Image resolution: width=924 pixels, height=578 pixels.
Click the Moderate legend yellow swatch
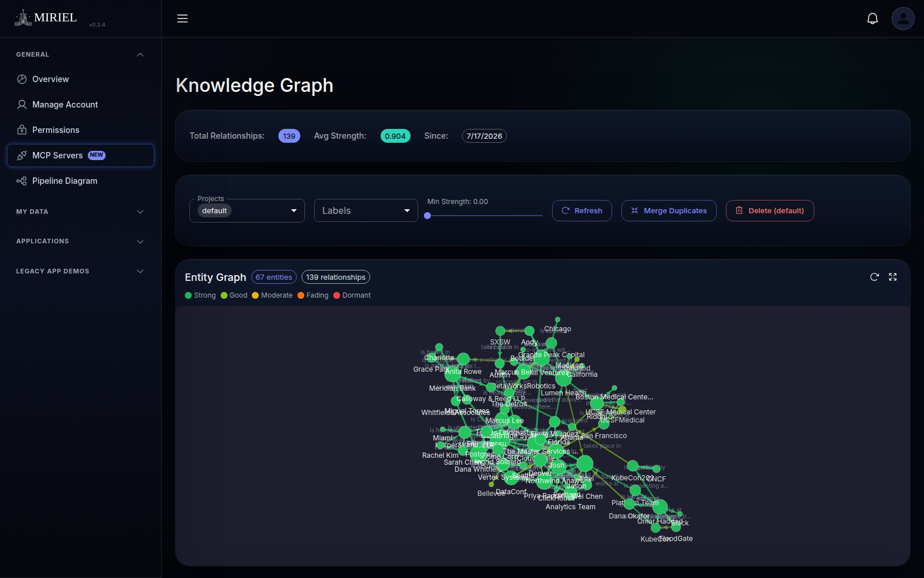point(255,295)
